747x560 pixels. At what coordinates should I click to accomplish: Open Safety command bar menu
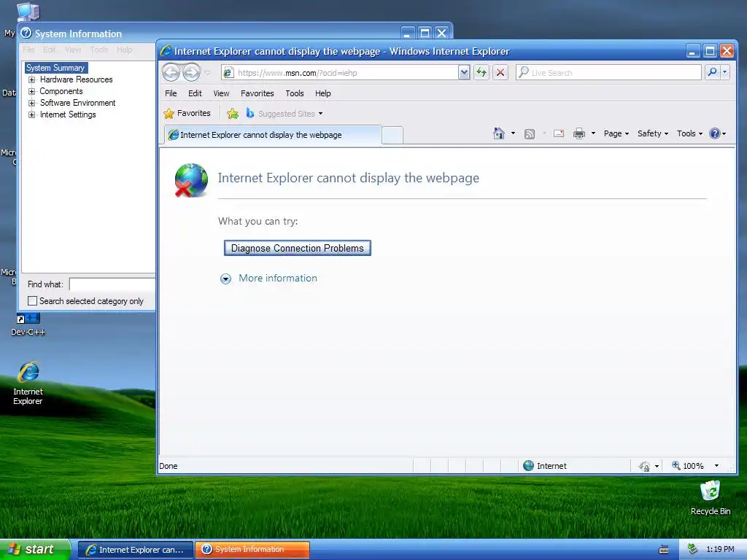click(653, 134)
